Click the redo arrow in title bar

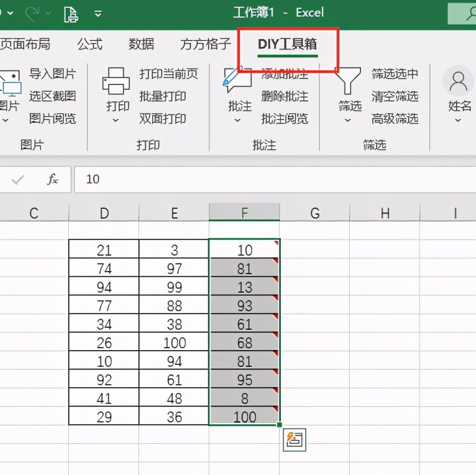32,13
